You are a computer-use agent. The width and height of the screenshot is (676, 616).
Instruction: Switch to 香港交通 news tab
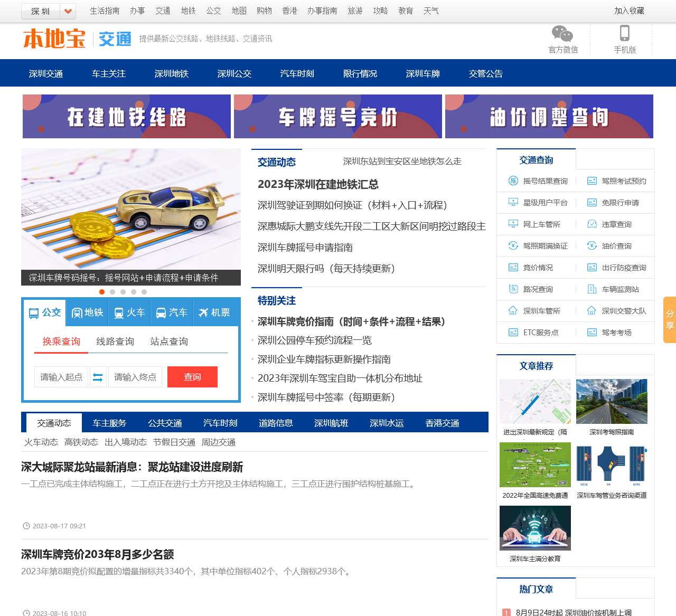point(443,423)
